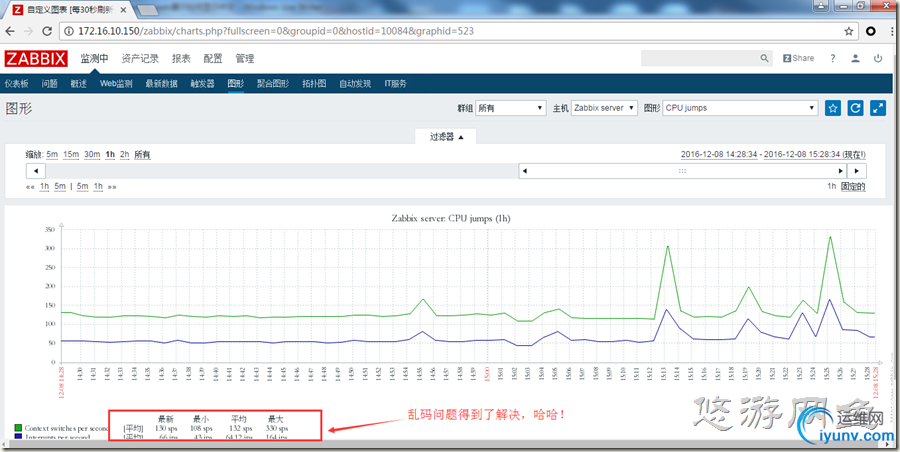
Task: Set zoom to 2h
Action: tap(125, 154)
